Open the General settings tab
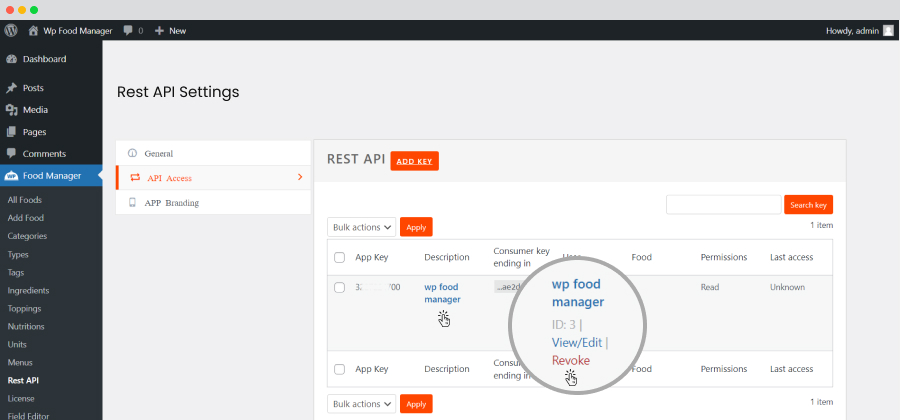The height and width of the screenshot is (420, 900). 213,154
